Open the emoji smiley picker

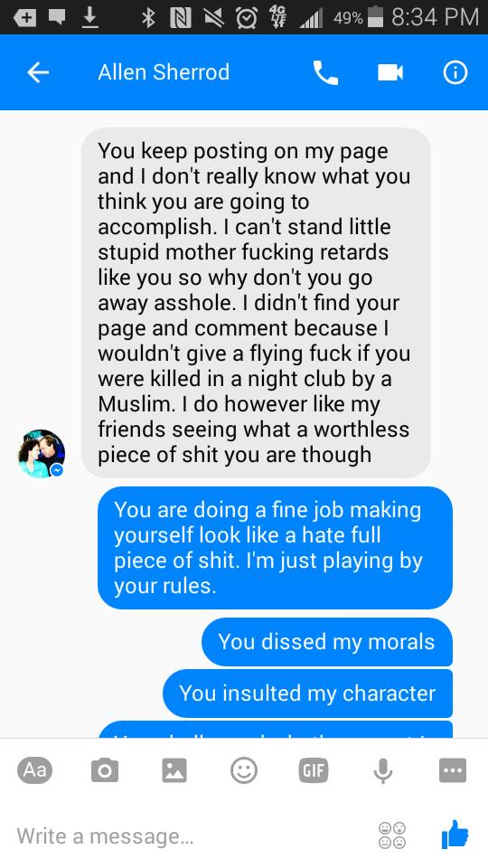[x=243, y=770]
